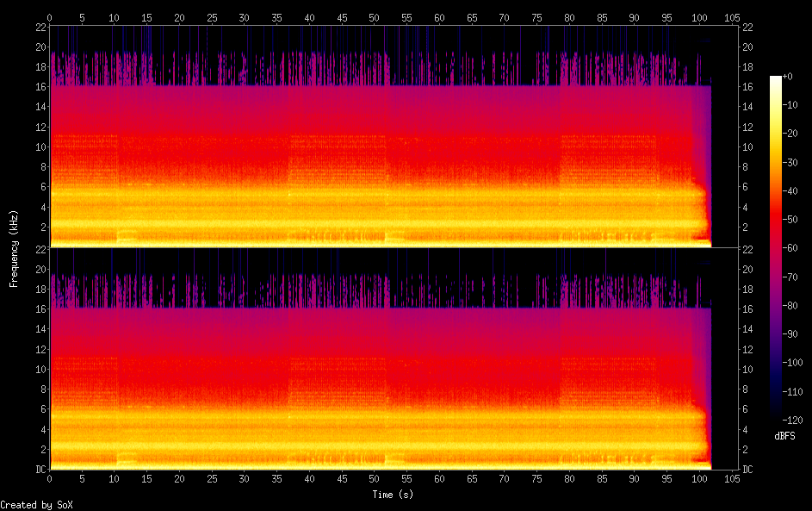Click the 75 tick on the bottom time axis
This screenshot has height=511, width=812.
pyautogui.click(x=537, y=478)
